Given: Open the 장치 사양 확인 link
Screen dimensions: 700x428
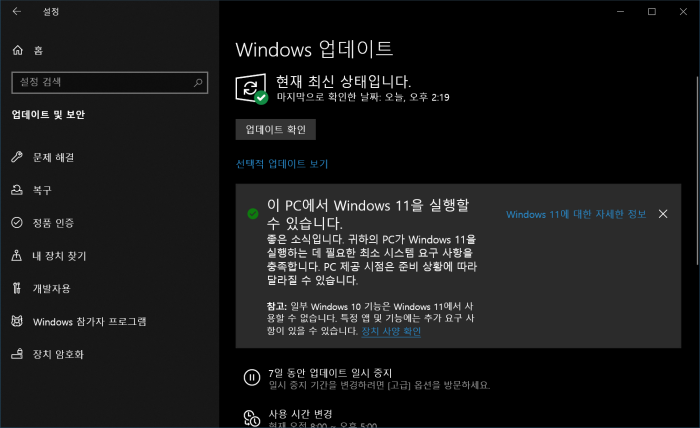Looking at the screenshot, I should pos(391,331).
